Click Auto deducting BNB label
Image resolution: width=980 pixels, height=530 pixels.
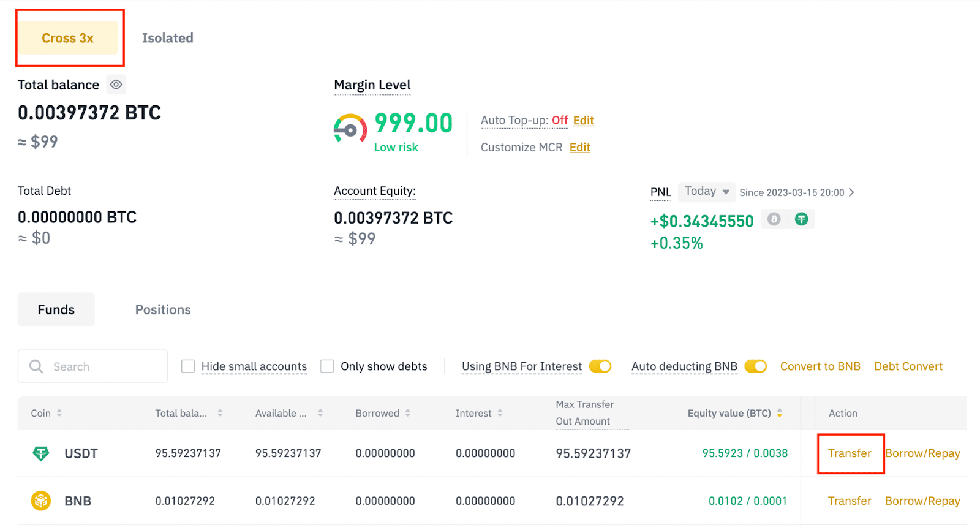[685, 366]
